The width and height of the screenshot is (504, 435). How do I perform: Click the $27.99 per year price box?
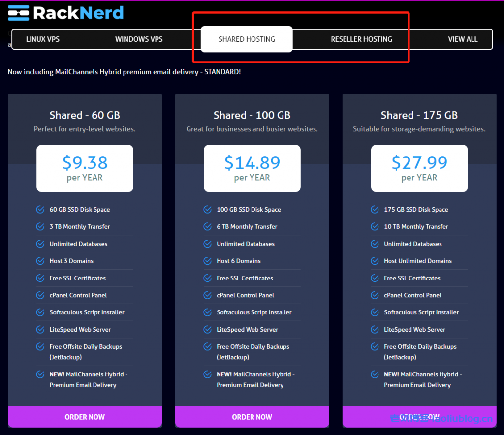pyautogui.click(x=419, y=168)
